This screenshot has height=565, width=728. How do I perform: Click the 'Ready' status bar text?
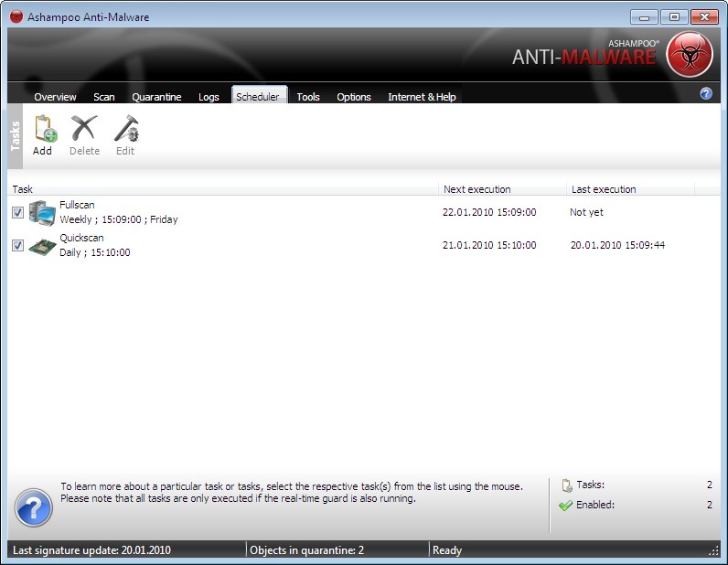[x=447, y=550]
